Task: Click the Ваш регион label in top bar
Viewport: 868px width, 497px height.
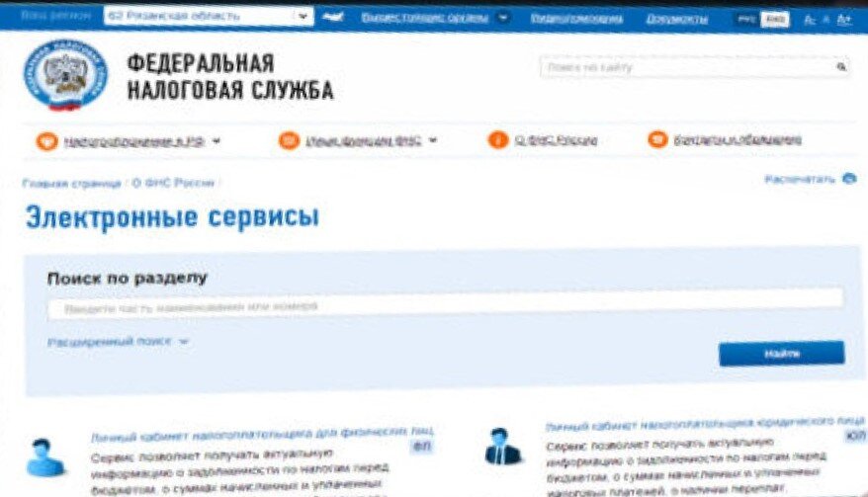Action: (54, 15)
